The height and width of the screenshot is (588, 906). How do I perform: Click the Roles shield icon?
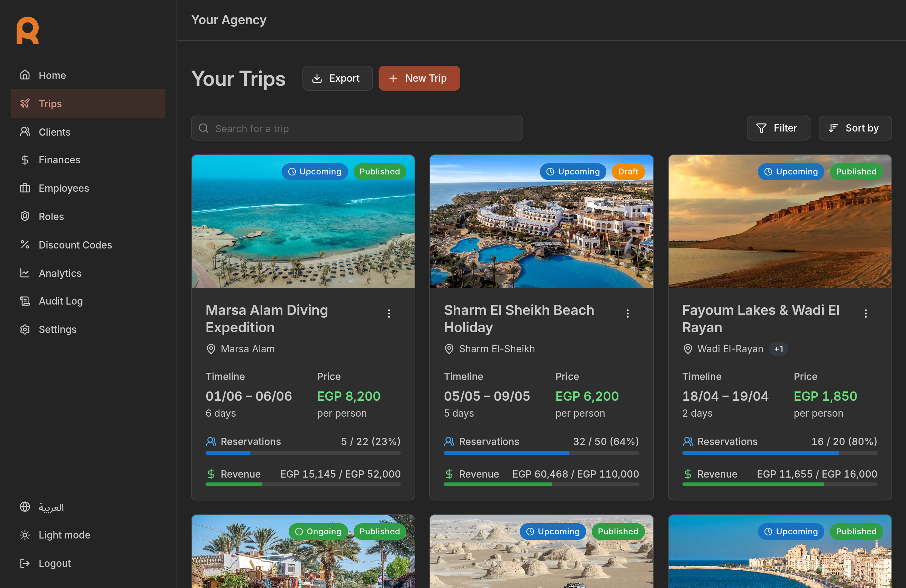click(x=25, y=216)
